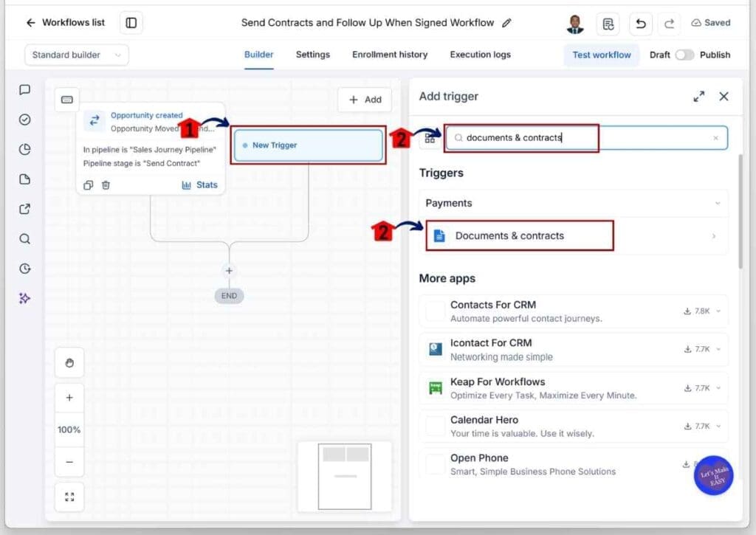Screen dimensions: 756x535
Task: Click the 100% zoom level
Action: tap(69, 429)
